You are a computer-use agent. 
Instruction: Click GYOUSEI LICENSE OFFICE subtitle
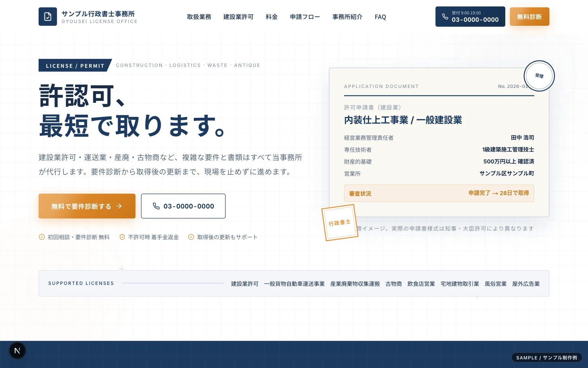(100, 21)
